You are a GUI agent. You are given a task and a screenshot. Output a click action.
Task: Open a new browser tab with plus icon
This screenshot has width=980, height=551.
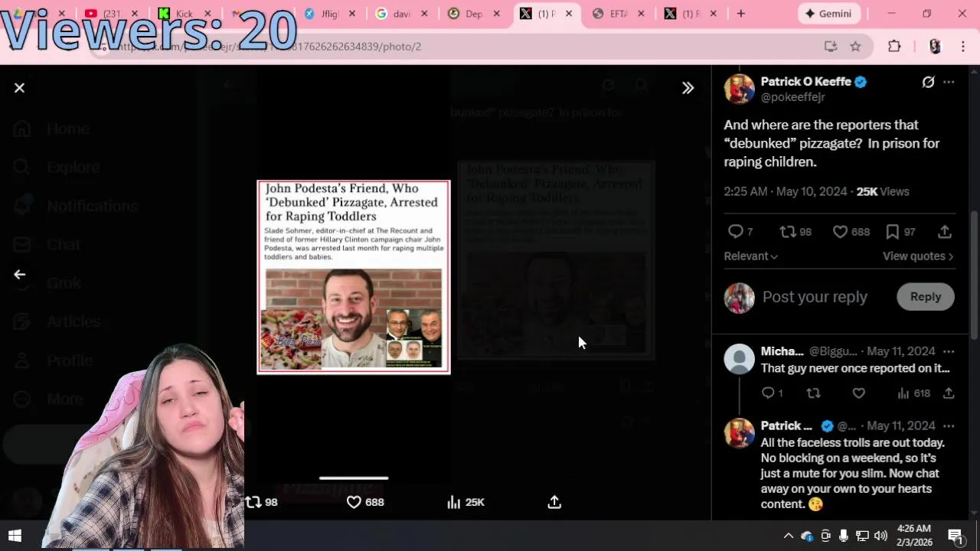(x=740, y=14)
